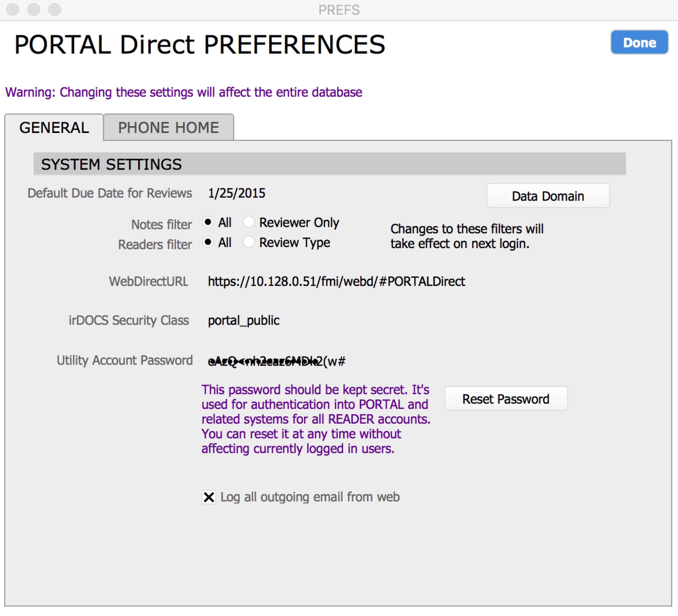This screenshot has height=616, width=678.
Task: Edit the WebDirectURL field
Action: coord(336,281)
